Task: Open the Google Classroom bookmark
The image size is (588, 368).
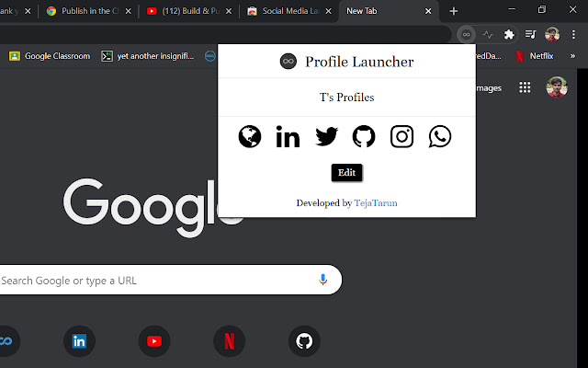Action: pyautogui.click(x=50, y=56)
